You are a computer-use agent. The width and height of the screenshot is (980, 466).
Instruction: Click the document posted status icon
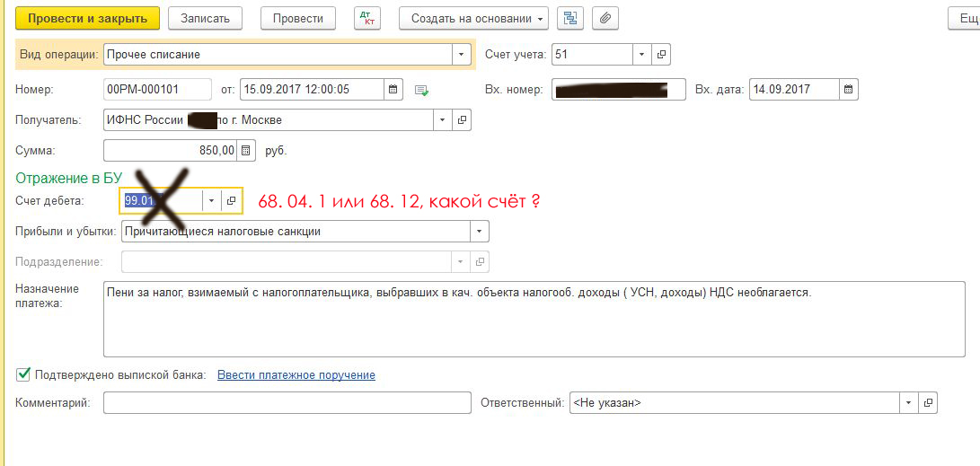pos(422,89)
